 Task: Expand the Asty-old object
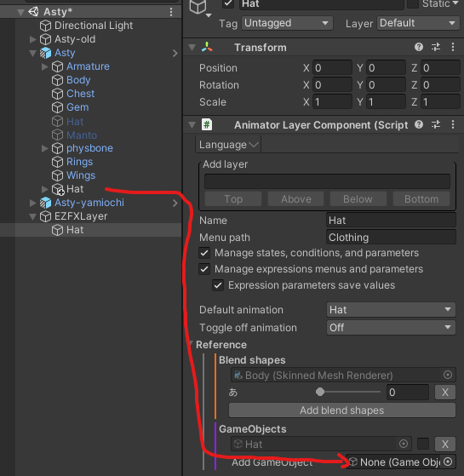[x=32, y=39]
